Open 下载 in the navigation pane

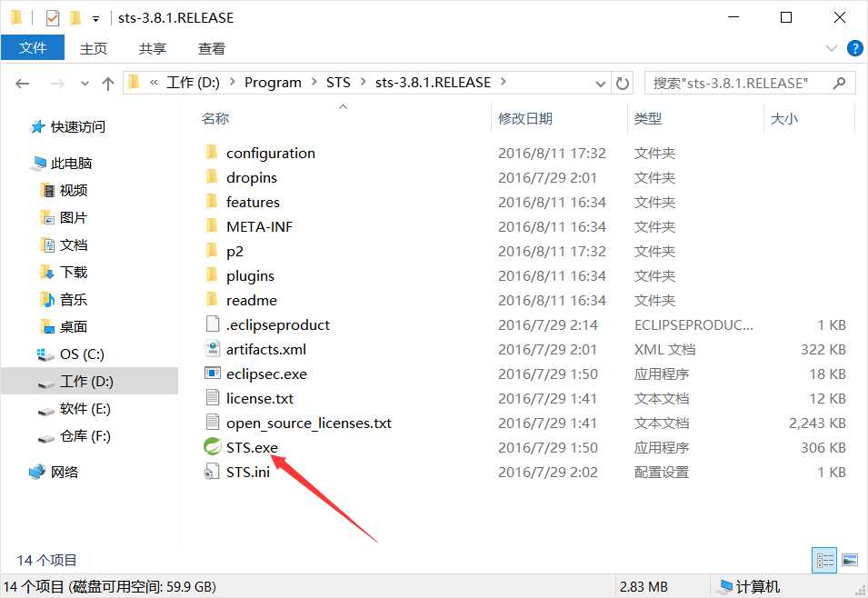[x=65, y=272]
